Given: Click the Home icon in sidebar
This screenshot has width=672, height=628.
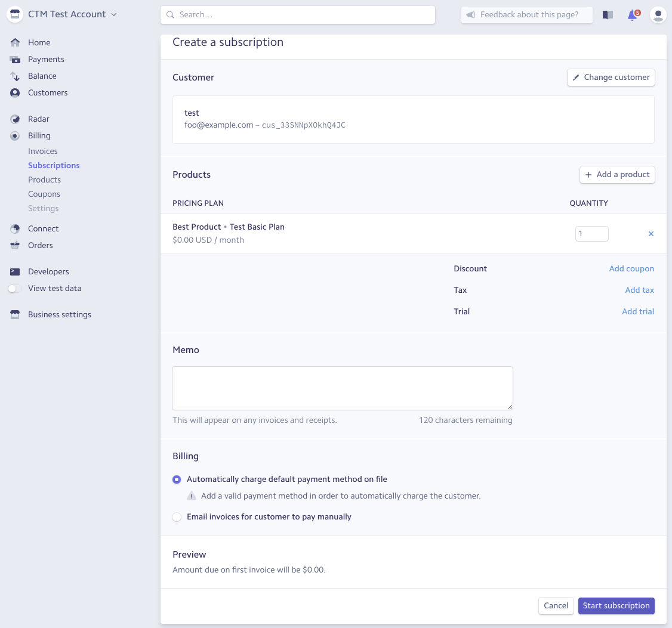Looking at the screenshot, I should coord(16,42).
